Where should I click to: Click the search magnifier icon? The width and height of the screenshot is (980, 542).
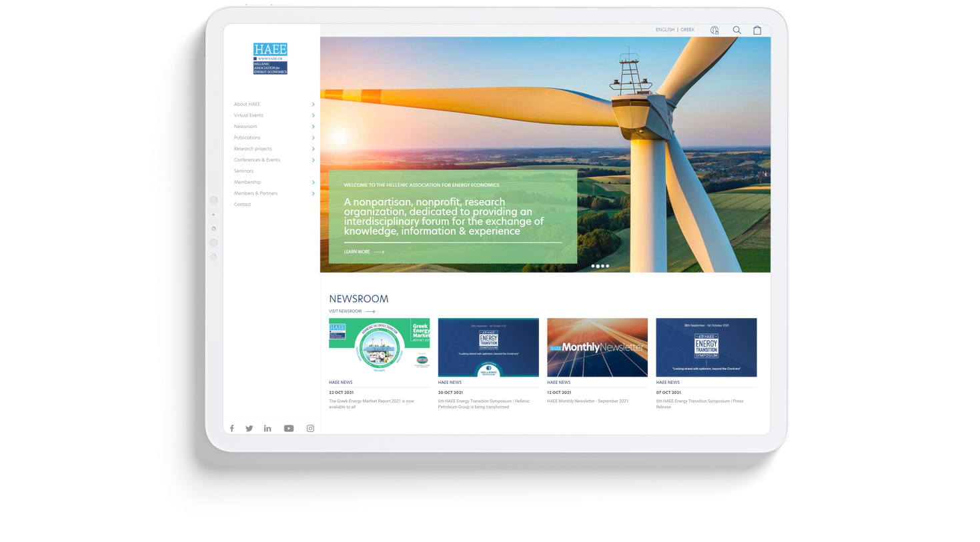tap(737, 30)
